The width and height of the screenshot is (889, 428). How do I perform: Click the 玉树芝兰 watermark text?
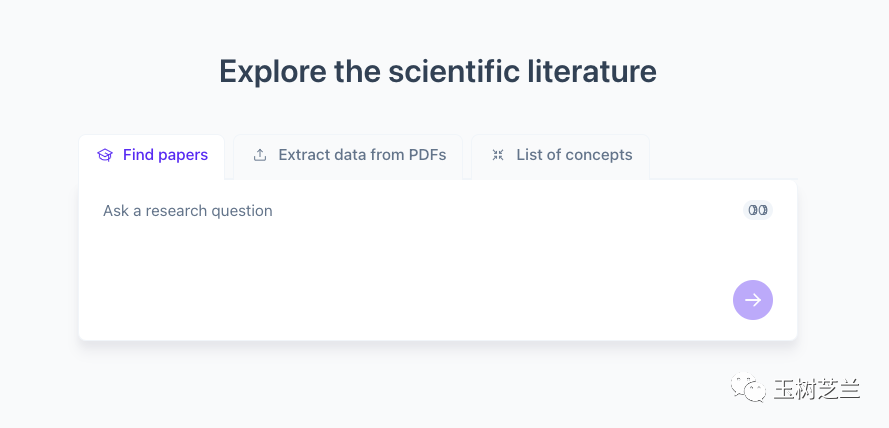click(x=817, y=389)
